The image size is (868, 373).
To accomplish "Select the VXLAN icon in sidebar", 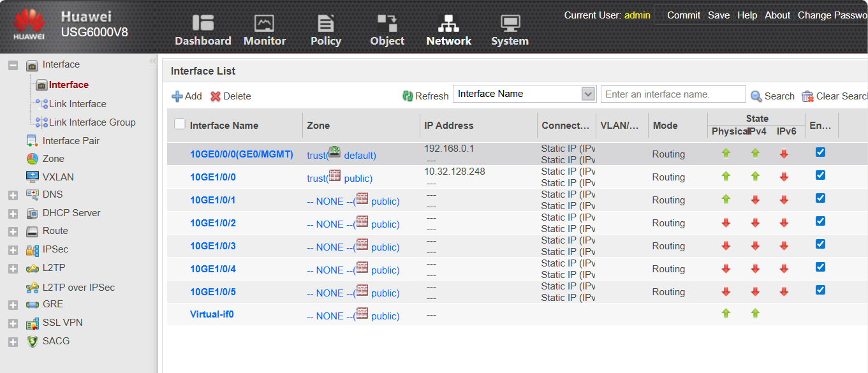I will point(33,177).
